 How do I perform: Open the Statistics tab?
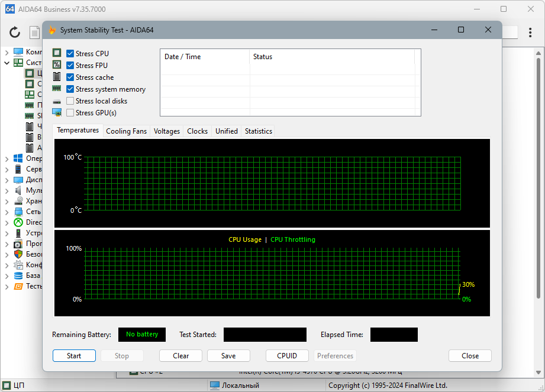pos(258,131)
